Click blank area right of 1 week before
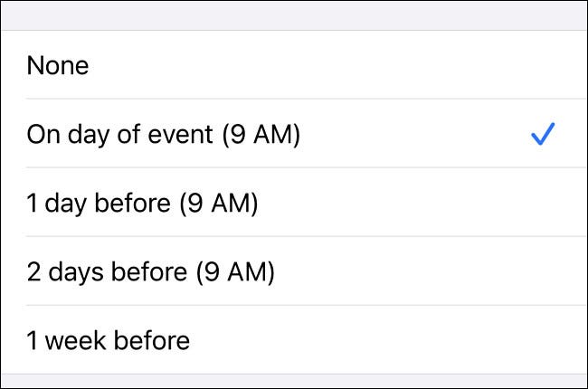Screen dimensions: 588x389 (x=407, y=340)
